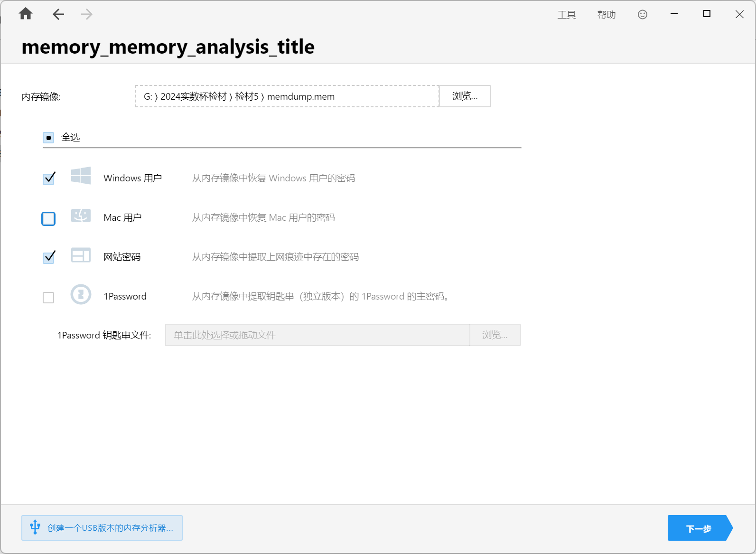Close the application window

click(739, 14)
